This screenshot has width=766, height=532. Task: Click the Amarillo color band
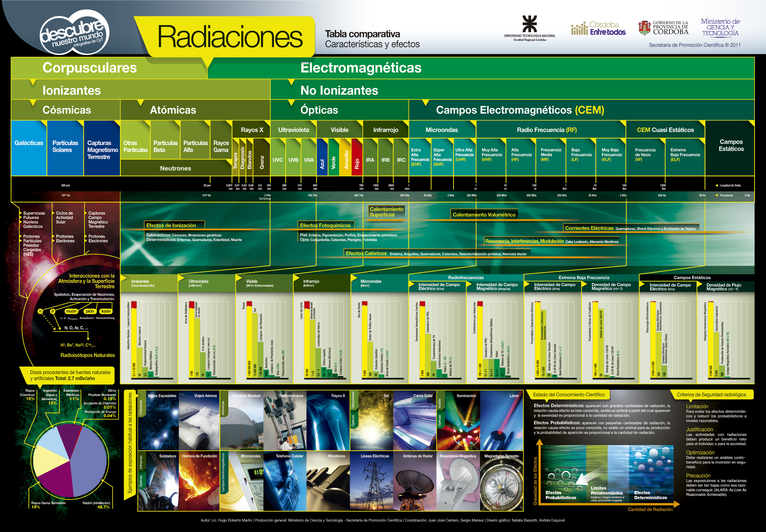click(x=345, y=157)
